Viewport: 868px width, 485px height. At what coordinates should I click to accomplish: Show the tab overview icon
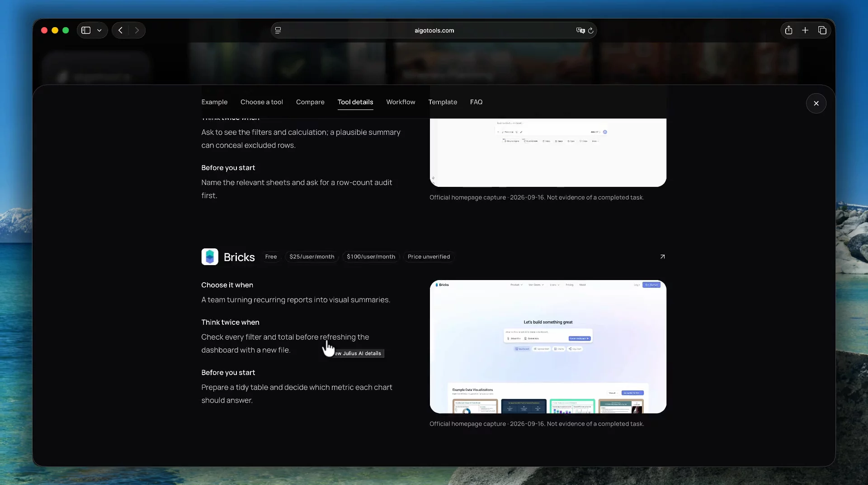[822, 30]
